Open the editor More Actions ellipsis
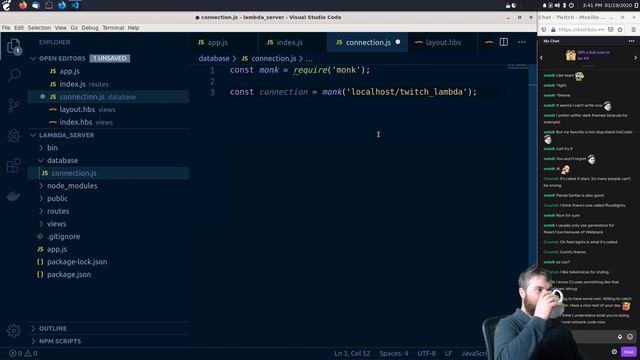Image resolution: width=640 pixels, height=360 pixels. tap(522, 42)
